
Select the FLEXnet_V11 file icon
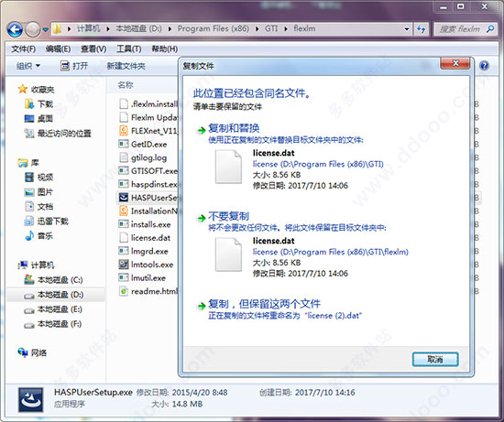(124, 131)
